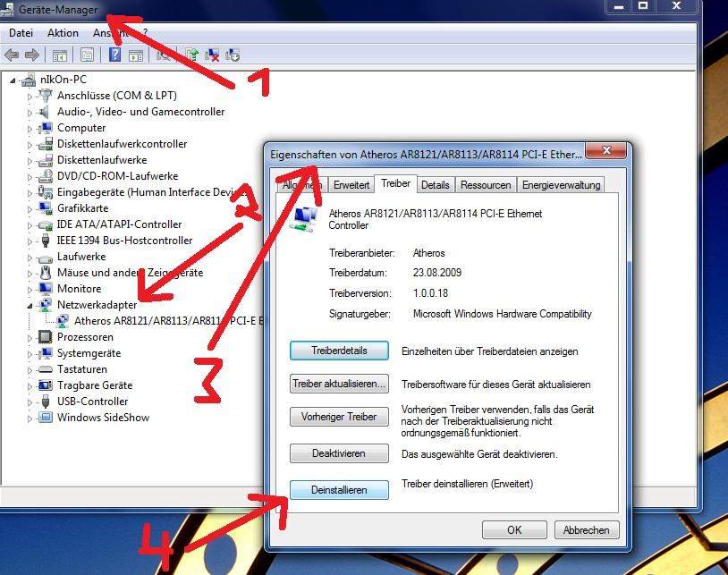Expand the IDE ATA/ATAPI-Controller node
728x575 pixels.
pos(30,225)
